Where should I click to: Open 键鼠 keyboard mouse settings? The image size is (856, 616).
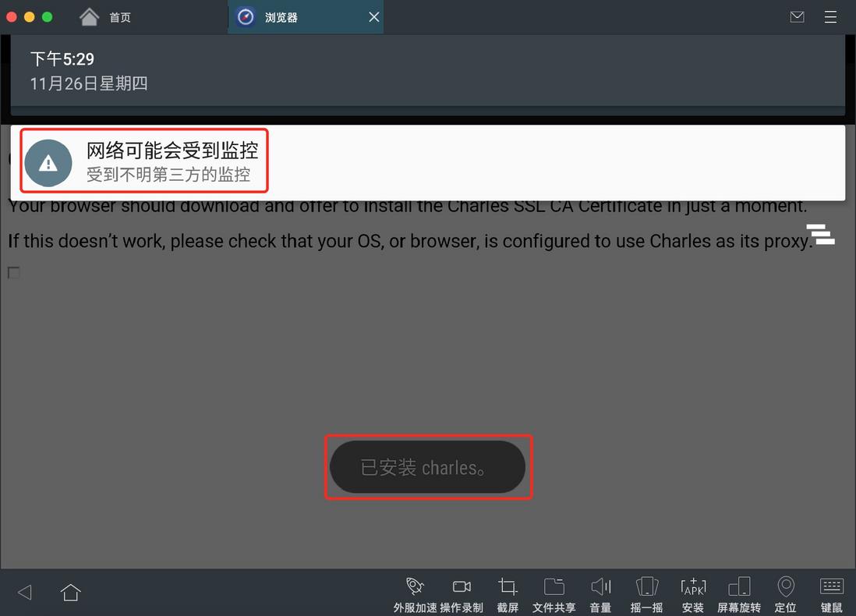(x=831, y=595)
